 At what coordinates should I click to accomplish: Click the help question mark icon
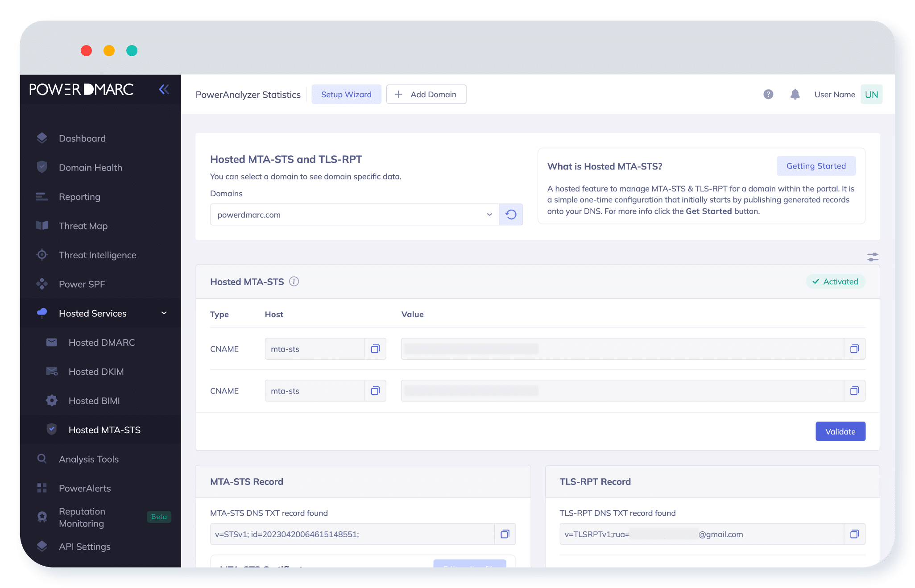point(768,94)
